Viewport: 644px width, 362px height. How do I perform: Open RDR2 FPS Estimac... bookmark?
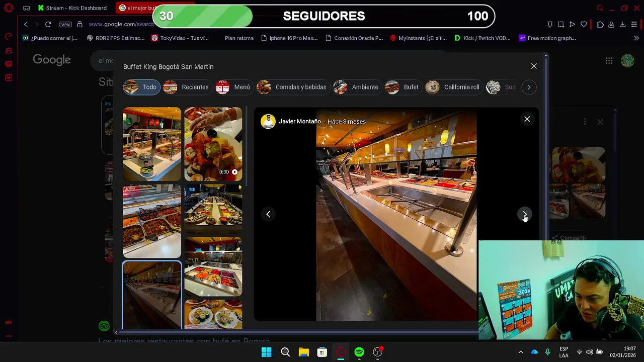click(x=116, y=38)
